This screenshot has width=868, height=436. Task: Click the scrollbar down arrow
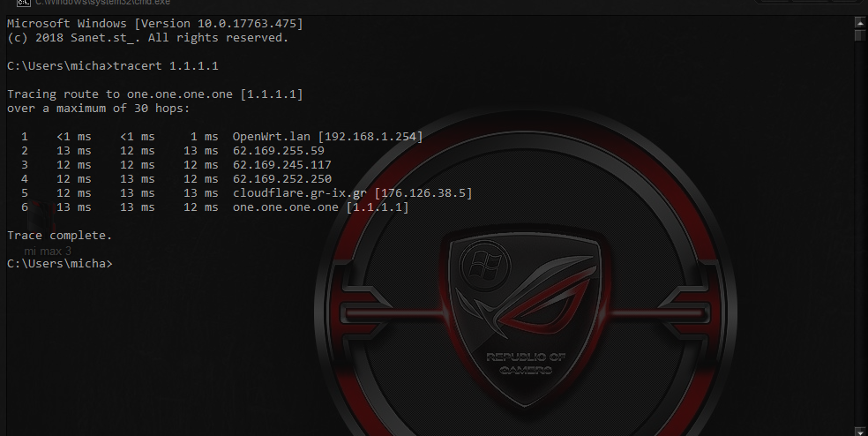coord(860,431)
